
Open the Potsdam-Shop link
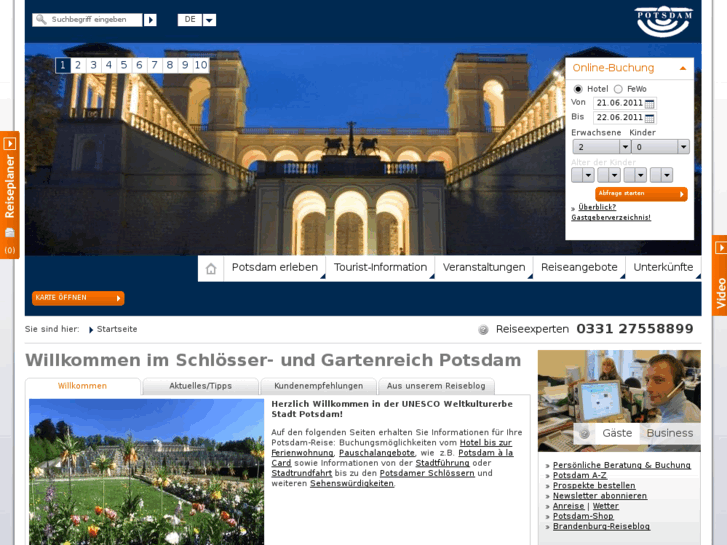coord(583,516)
